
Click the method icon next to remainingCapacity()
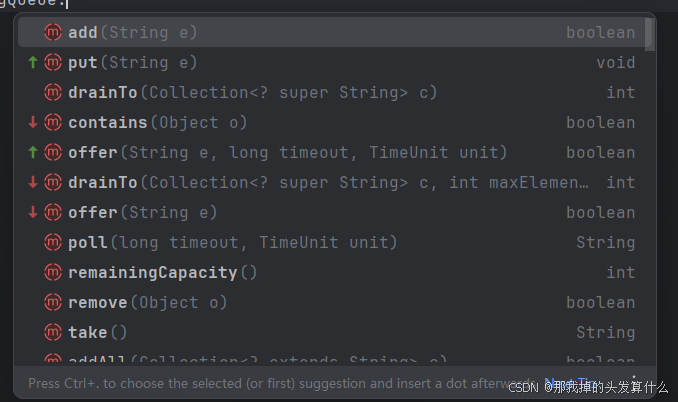[53, 272]
